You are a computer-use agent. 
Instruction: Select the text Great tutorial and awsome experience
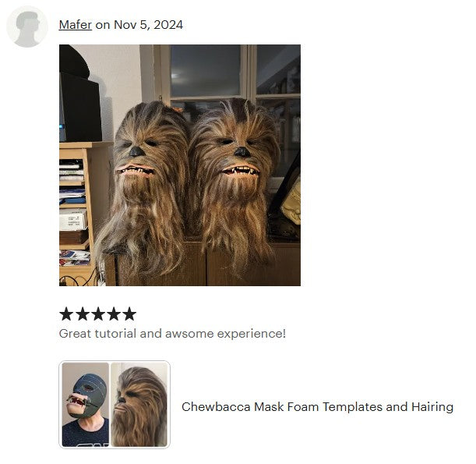(172, 333)
